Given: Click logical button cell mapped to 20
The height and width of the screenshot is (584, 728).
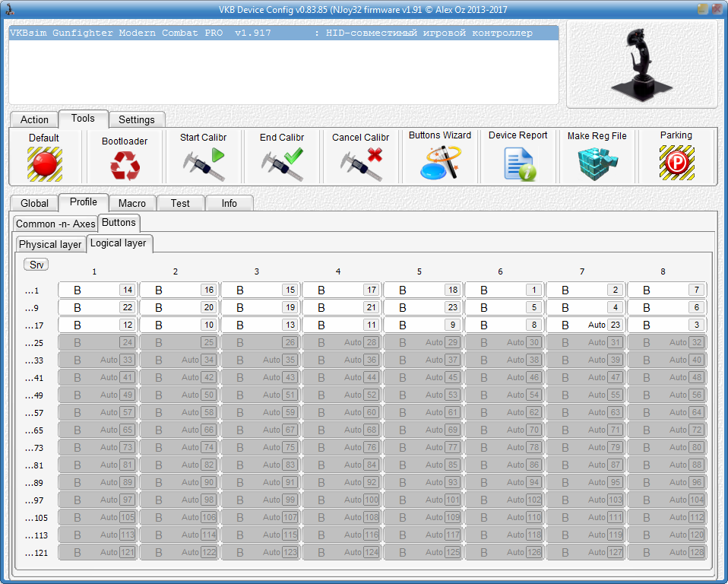Looking at the screenshot, I should (179, 307).
